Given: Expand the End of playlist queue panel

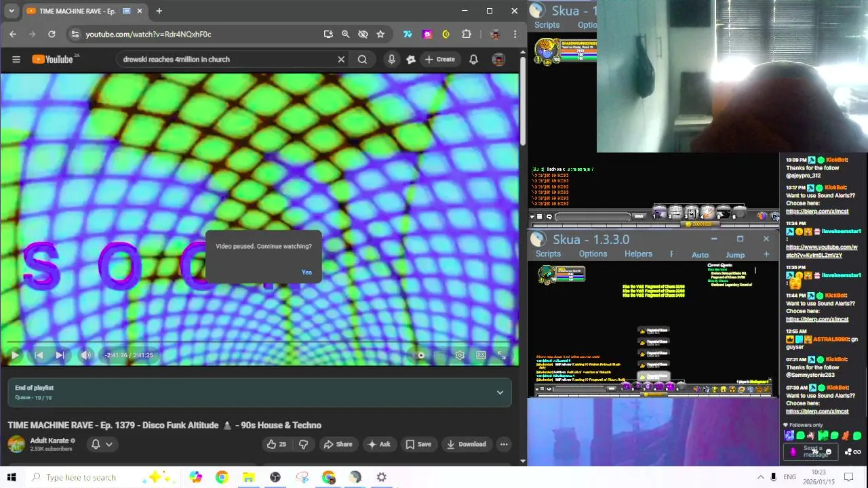Looking at the screenshot, I should [x=500, y=392].
